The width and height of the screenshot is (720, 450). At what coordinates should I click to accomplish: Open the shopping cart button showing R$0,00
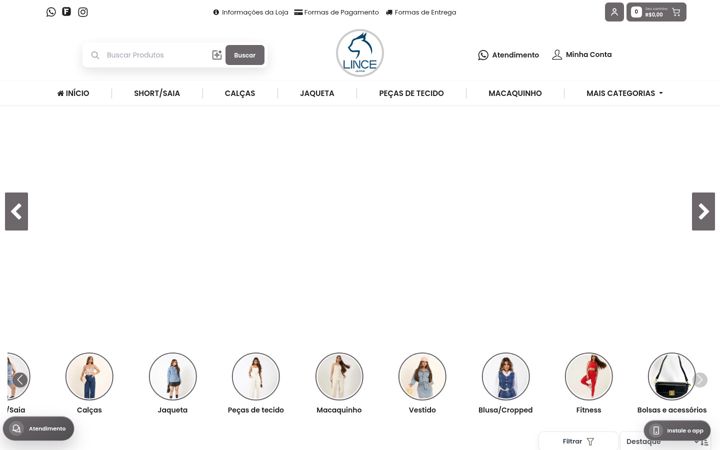[656, 12]
